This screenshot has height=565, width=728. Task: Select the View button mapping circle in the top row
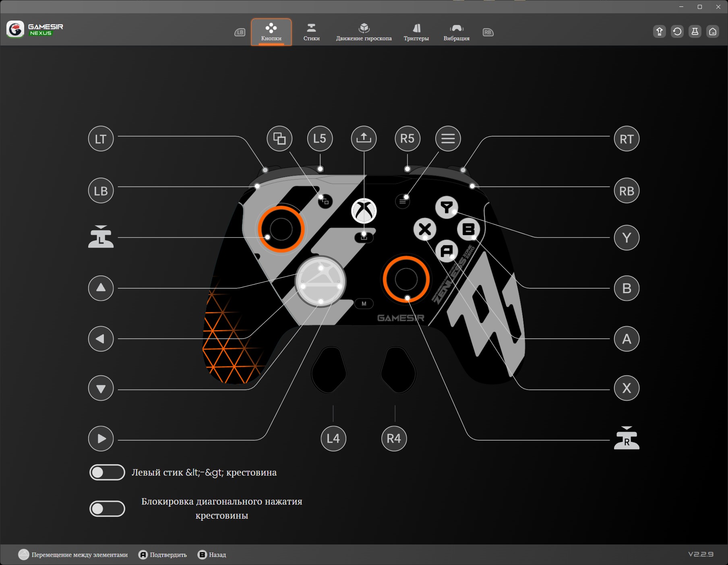point(279,139)
